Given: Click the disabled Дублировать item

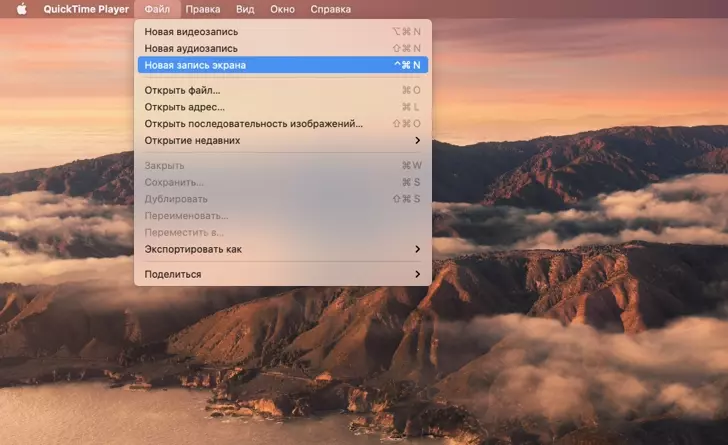Looking at the screenshot, I should point(283,199).
